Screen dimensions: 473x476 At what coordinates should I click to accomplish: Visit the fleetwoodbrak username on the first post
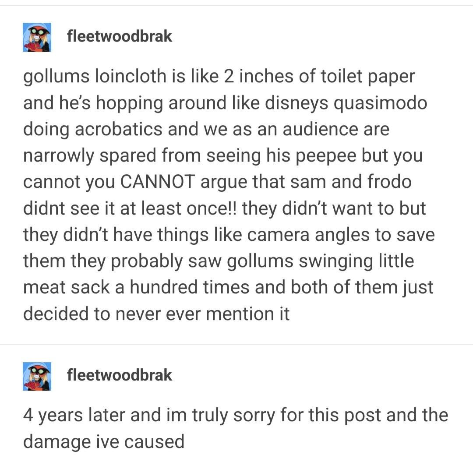click(119, 36)
